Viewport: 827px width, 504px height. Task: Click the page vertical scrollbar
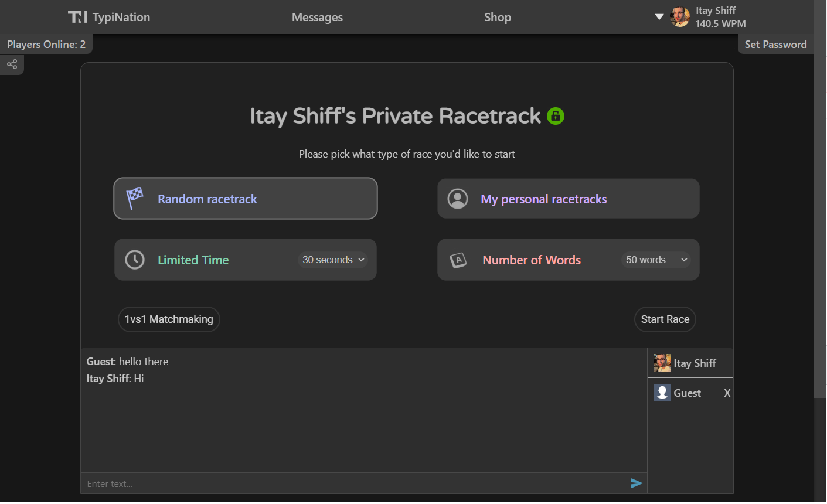coord(820,199)
